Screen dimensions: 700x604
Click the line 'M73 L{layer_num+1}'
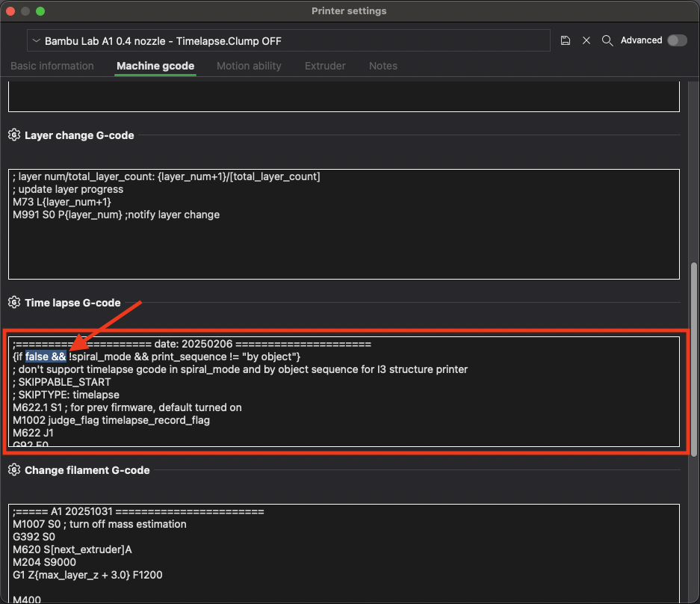(x=62, y=202)
